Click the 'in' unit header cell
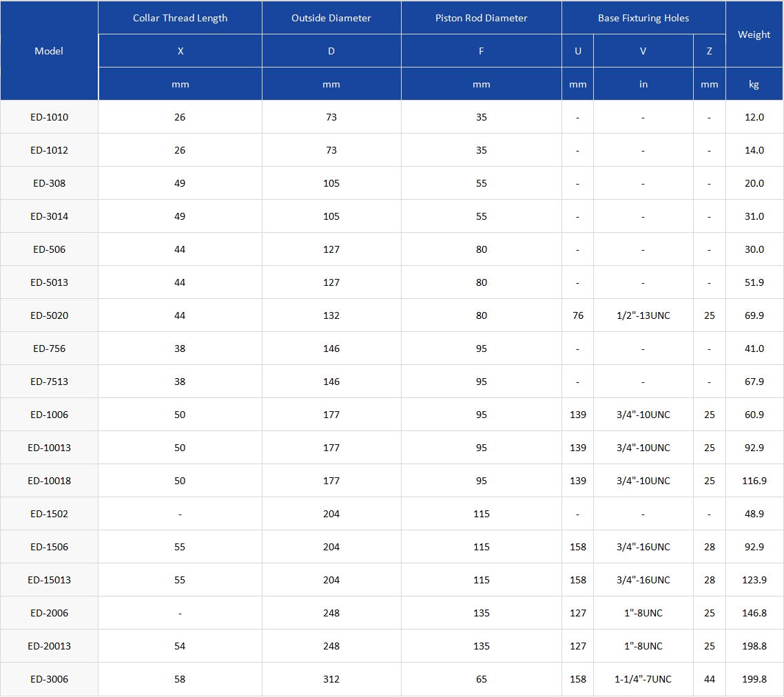784x697 pixels. [x=643, y=84]
